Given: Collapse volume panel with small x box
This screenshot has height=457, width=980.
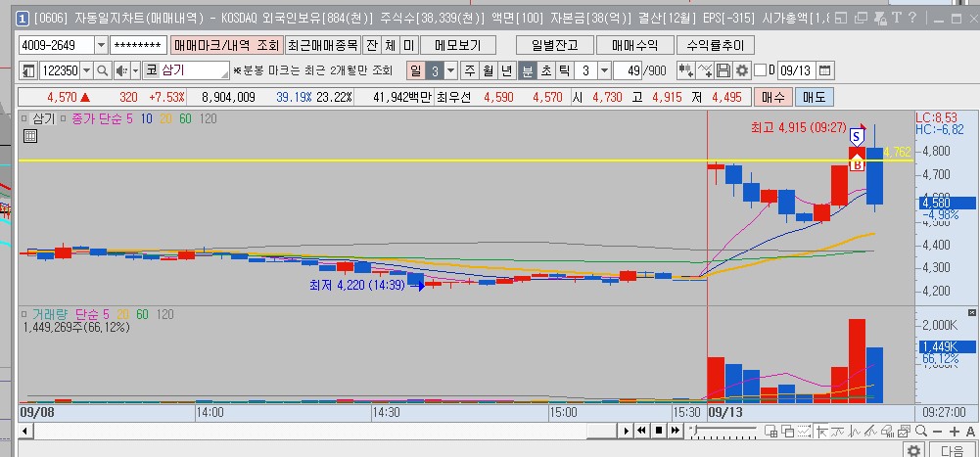Looking at the screenshot, I should click(x=971, y=312).
